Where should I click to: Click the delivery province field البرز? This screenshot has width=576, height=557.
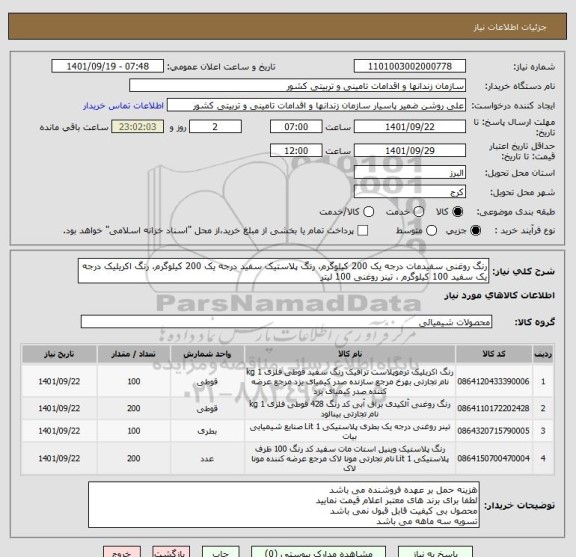410,173
